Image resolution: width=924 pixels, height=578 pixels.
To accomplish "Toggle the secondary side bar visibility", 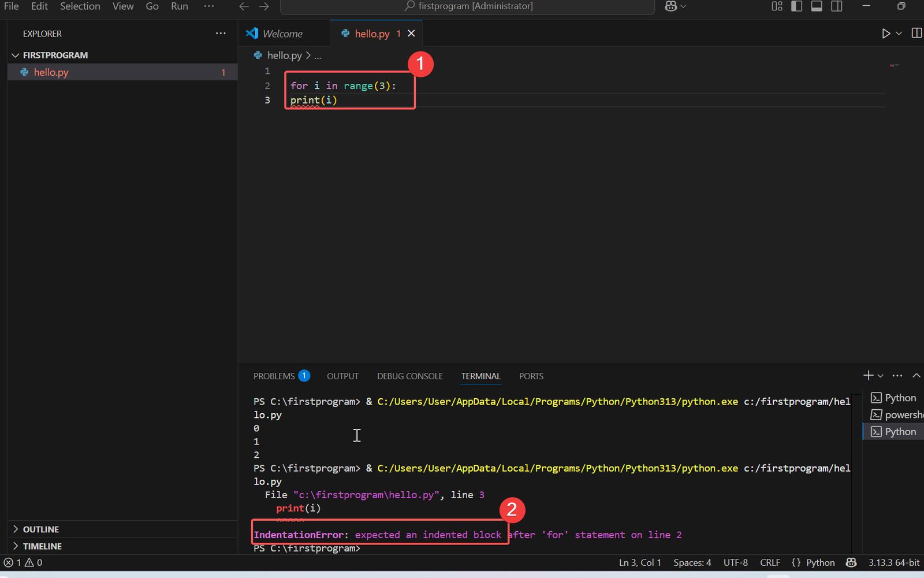I will [836, 6].
